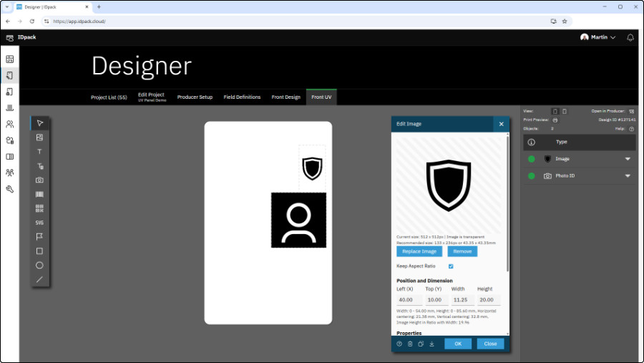The height and width of the screenshot is (363, 644).
Task: Toggle green visibility dot for Photo ID
Action: click(x=532, y=175)
